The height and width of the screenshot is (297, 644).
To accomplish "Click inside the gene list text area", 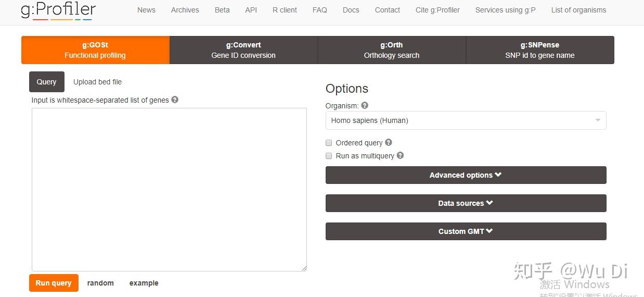I will [x=169, y=189].
